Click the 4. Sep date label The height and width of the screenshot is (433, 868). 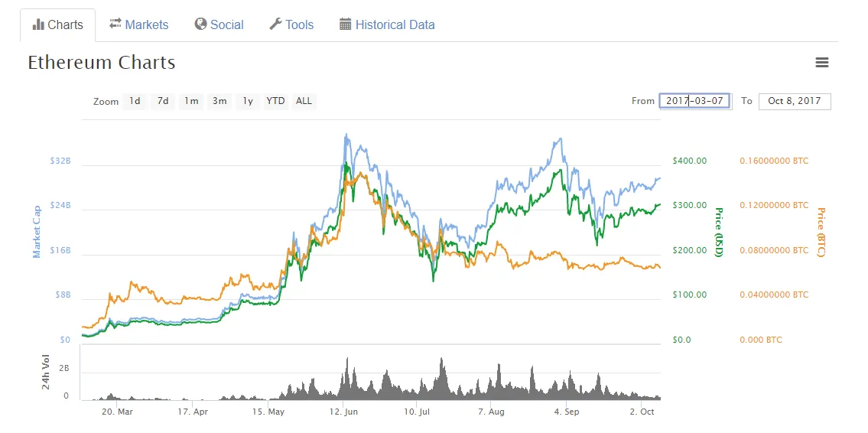[x=567, y=412]
